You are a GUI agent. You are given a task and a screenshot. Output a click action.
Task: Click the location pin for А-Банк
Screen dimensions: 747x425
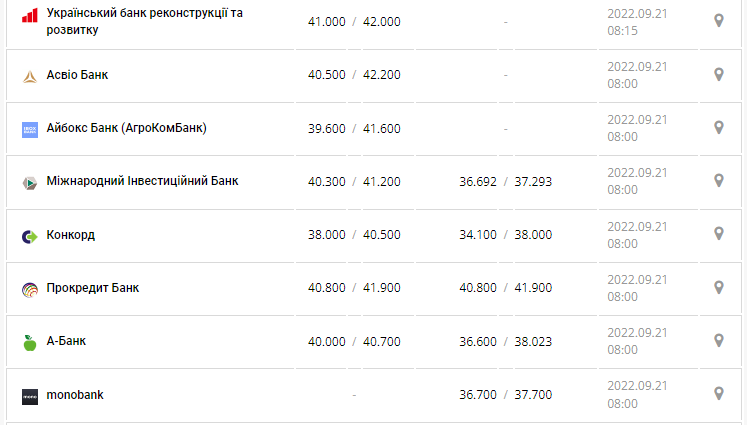718,340
